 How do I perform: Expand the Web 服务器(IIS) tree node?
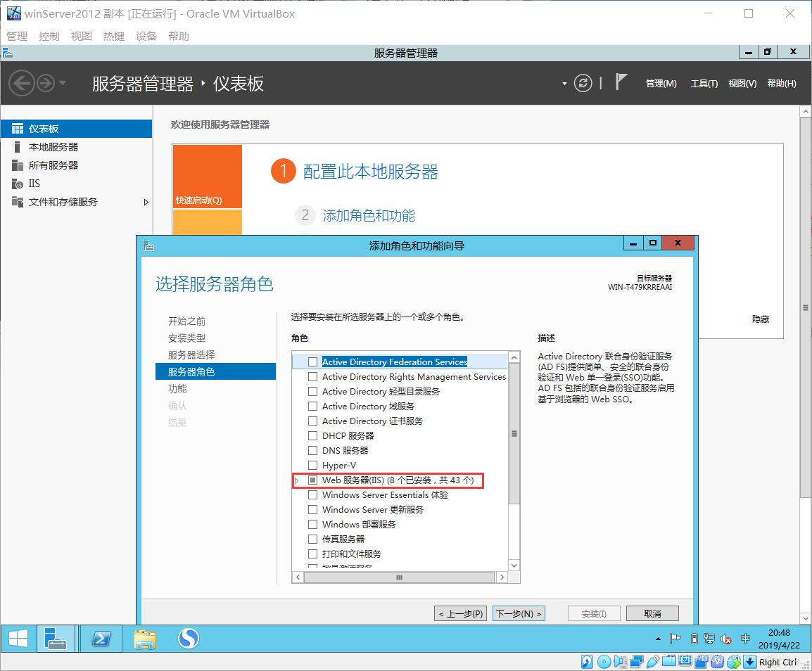click(x=297, y=480)
